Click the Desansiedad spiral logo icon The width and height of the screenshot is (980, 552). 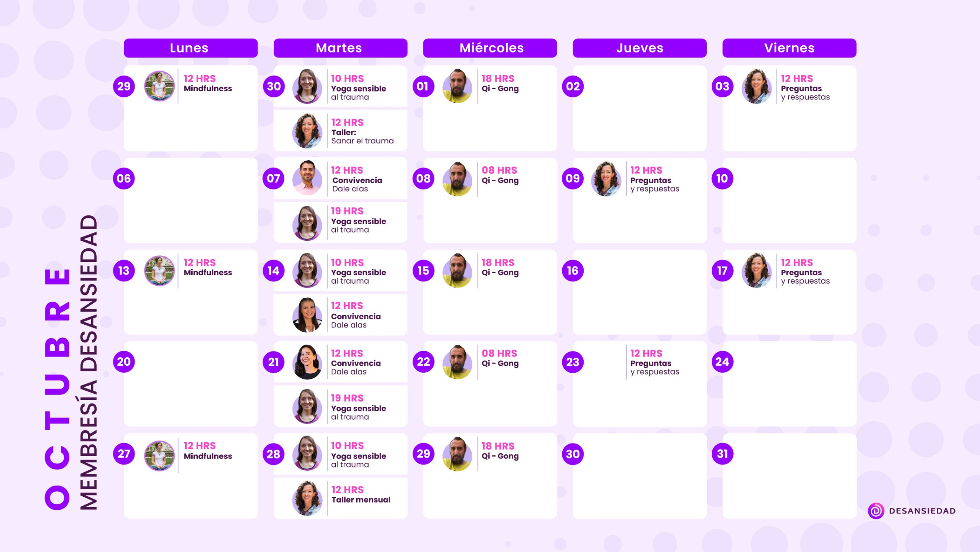(876, 511)
